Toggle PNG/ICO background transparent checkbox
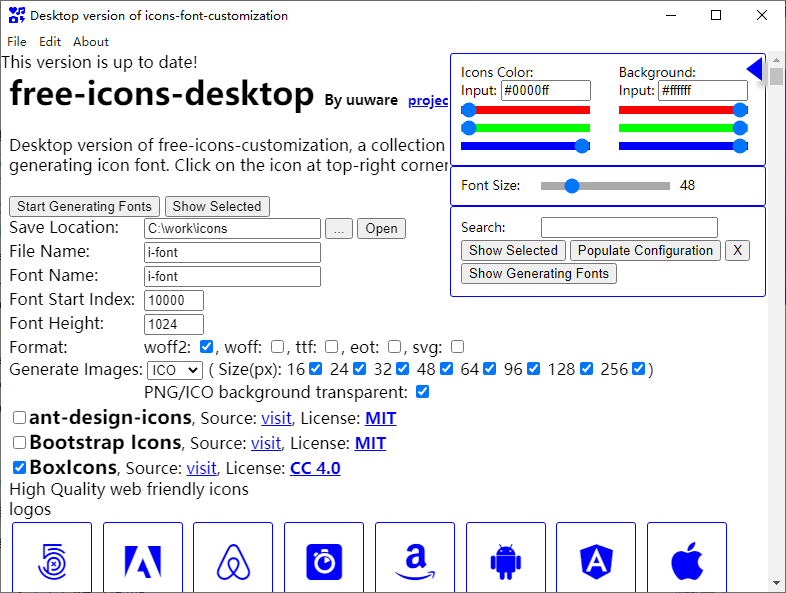The height and width of the screenshot is (593, 786). click(423, 391)
